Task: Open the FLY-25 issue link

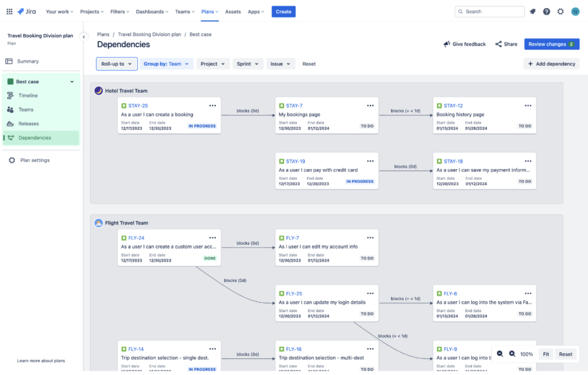Action: (x=294, y=294)
